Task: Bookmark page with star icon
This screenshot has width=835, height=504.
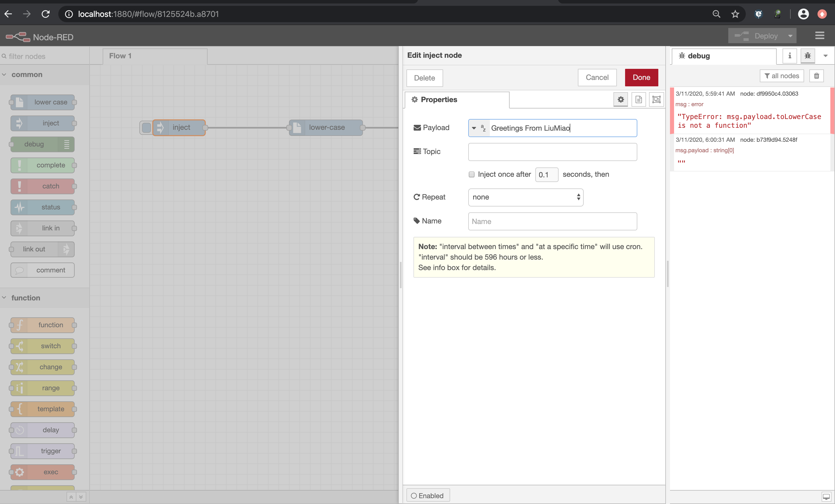Action: tap(735, 14)
